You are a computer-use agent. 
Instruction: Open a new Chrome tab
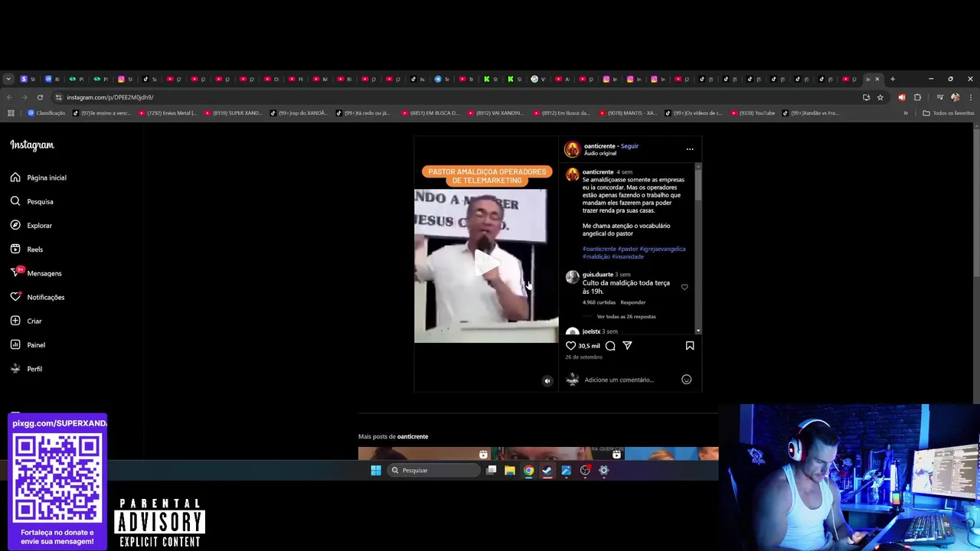892,79
